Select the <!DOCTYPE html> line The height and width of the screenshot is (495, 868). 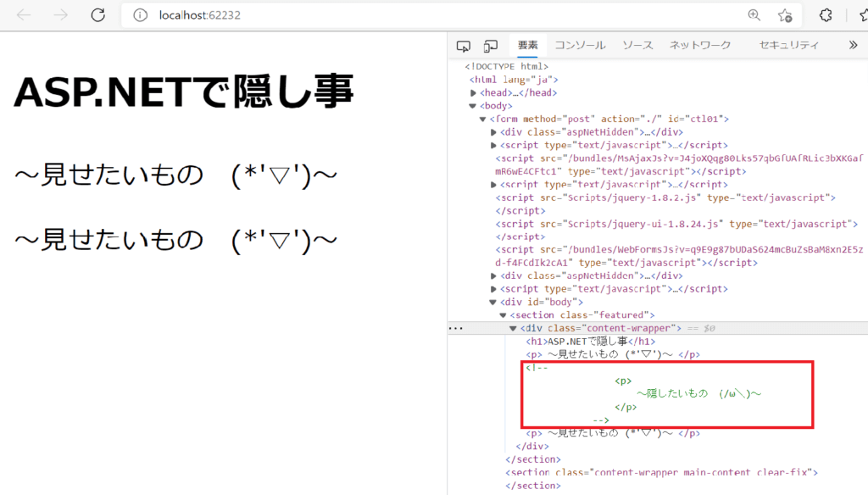click(x=507, y=66)
